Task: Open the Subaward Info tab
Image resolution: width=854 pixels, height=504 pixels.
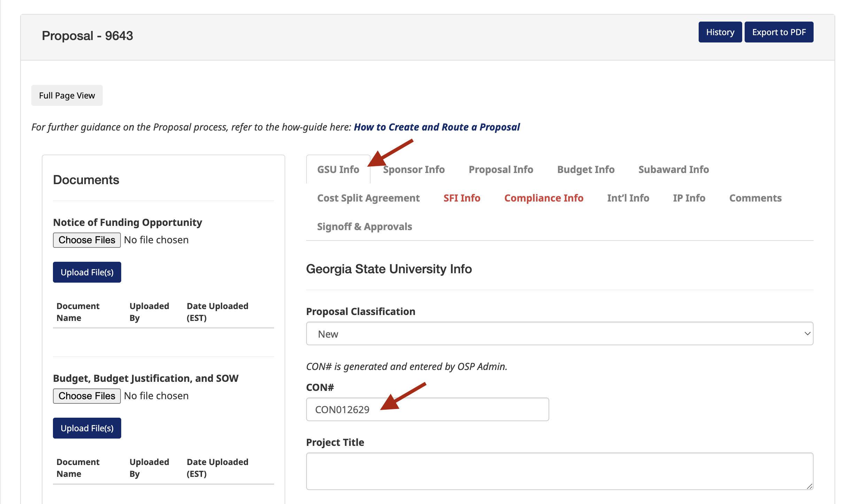Action: click(x=673, y=170)
